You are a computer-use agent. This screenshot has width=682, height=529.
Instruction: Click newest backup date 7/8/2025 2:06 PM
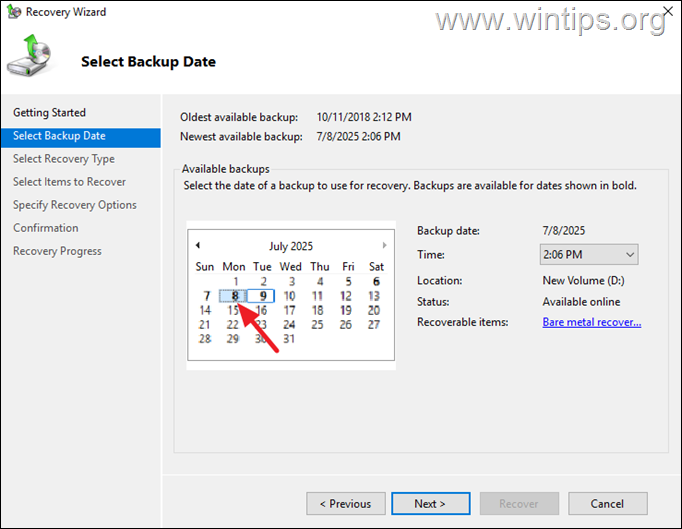[x=358, y=137]
